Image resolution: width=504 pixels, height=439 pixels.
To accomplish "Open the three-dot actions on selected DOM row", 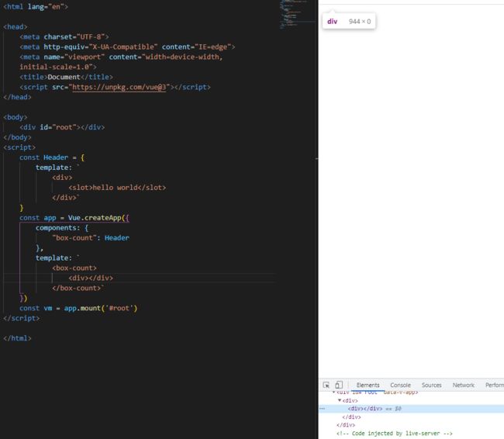I will pyautogui.click(x=322, y=409).
